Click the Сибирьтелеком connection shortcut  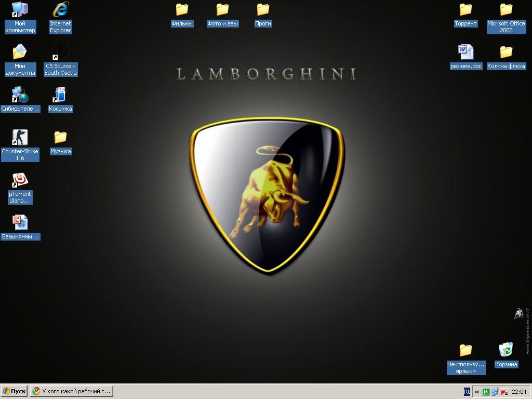[x=20, y=95]
